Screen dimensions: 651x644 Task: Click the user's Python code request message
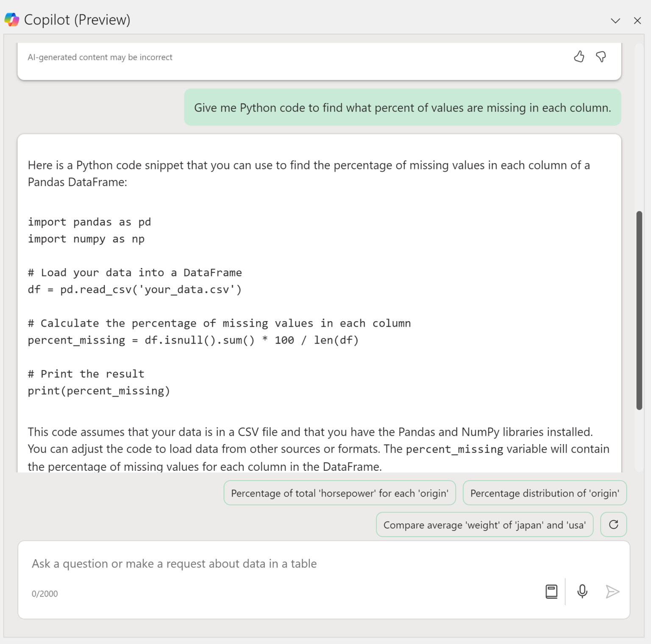(402, 108)
